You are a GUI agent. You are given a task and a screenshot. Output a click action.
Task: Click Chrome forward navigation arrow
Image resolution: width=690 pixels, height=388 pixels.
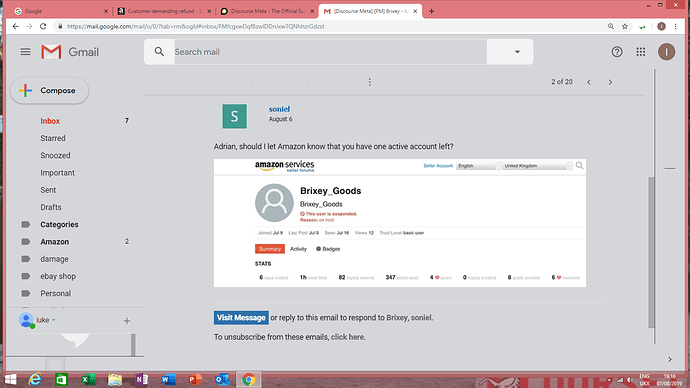(29, 26)
